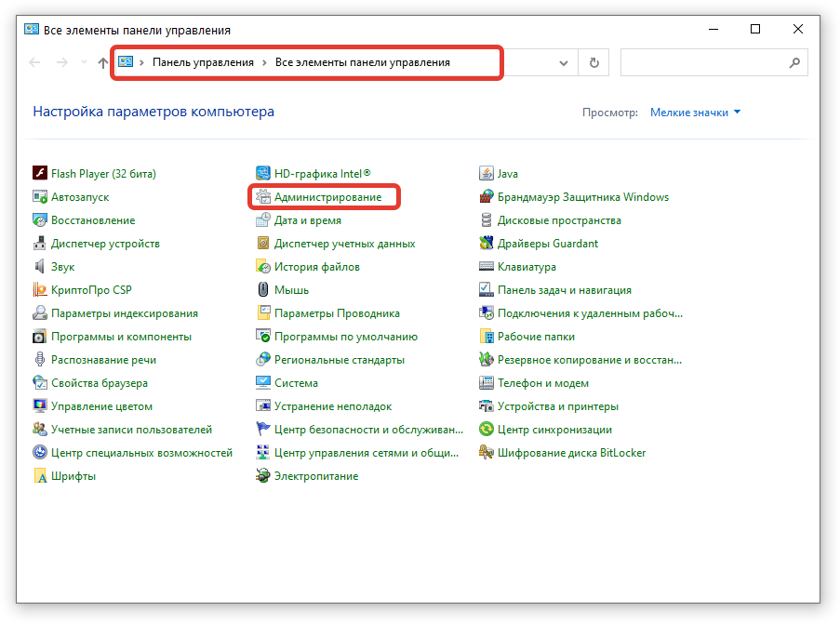This screenshot has height=624, width=840.
Task: Click the Звук speaker icon
Action: (40, 267)
